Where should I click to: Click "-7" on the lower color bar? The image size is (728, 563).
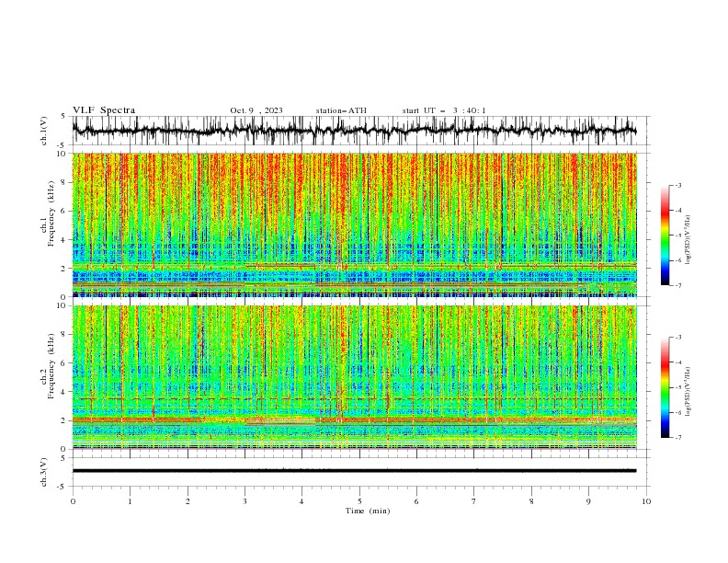tap(678, 438)
